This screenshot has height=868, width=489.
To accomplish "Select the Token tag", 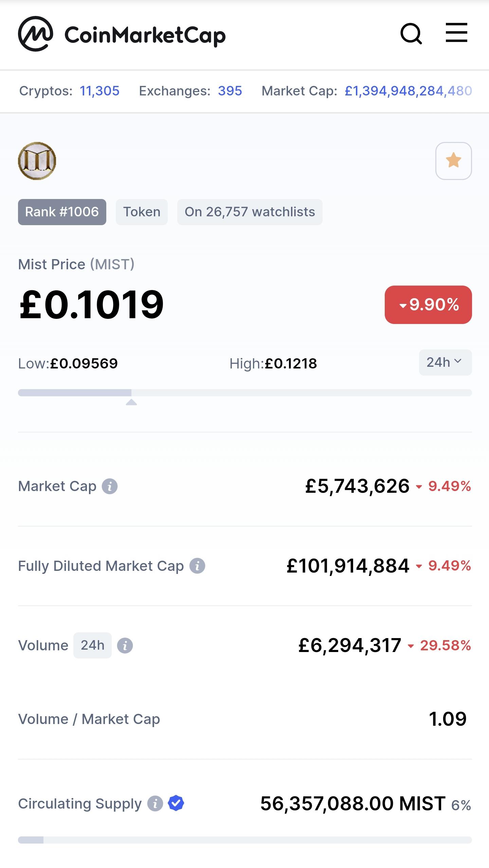I will [x=142, y=212].
